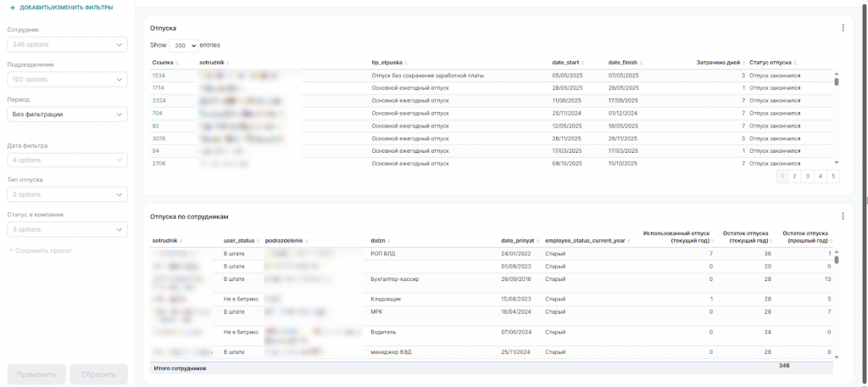This screenshot has height=387, width=868.
Task: Go to page 2 of Отпуска table
Action: pos(794,177)
